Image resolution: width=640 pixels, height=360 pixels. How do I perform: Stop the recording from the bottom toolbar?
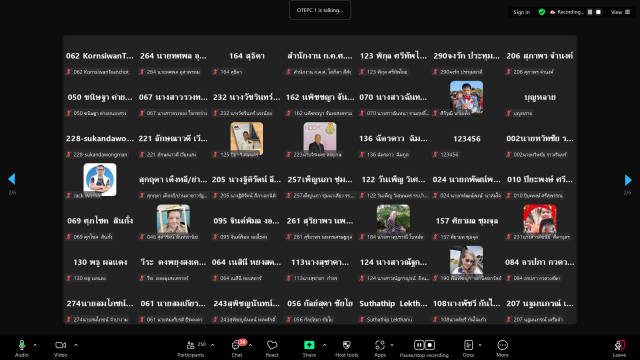[430, 345]
